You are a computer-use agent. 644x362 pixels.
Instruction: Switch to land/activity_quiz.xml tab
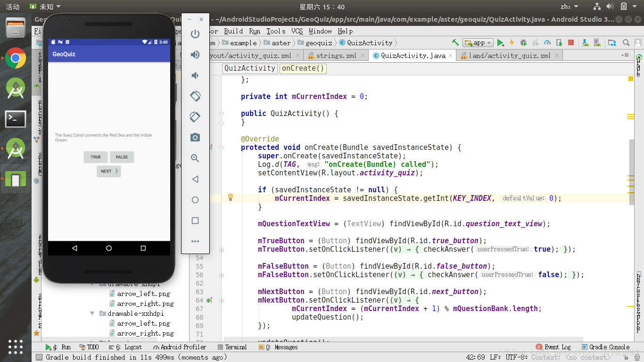tap(509, 55)
